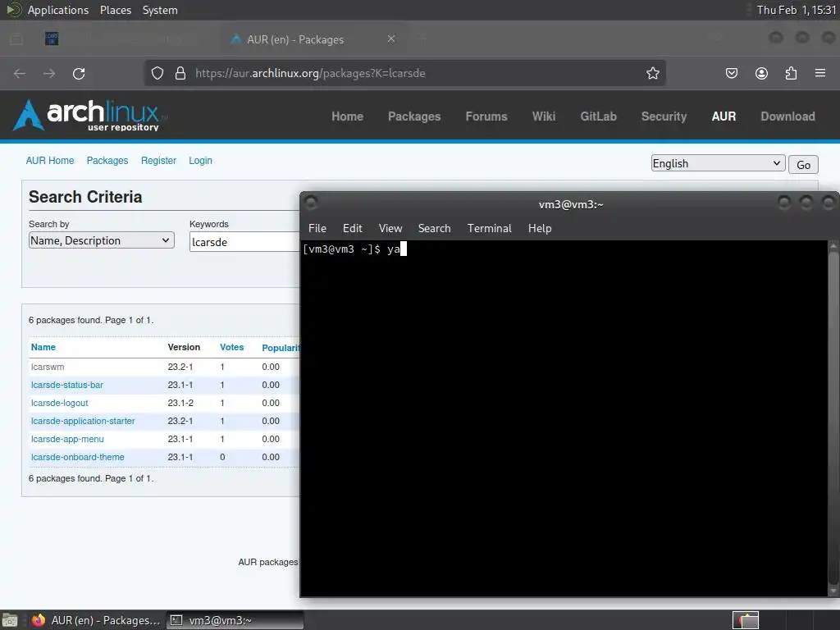Open the lcarsde-onboard-theme package
This screenshot has height=630, width=840.
click(78, 457)
